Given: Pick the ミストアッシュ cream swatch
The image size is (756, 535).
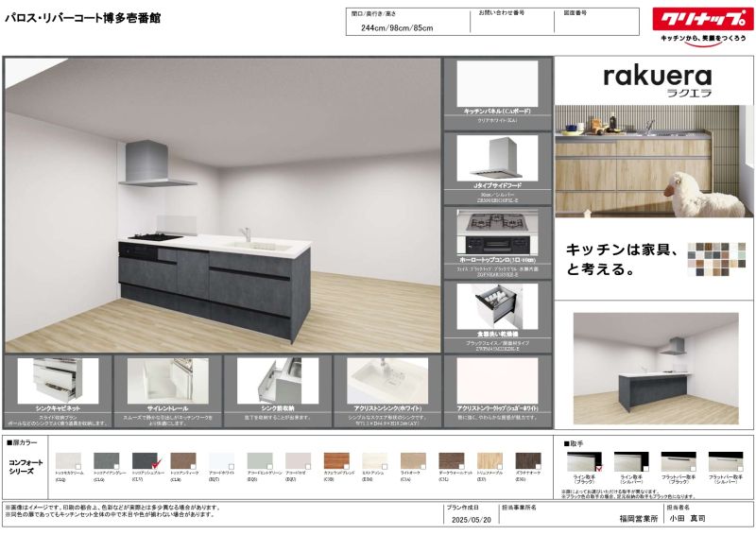Looking at the screenshot, I should (x=374, y=460).
